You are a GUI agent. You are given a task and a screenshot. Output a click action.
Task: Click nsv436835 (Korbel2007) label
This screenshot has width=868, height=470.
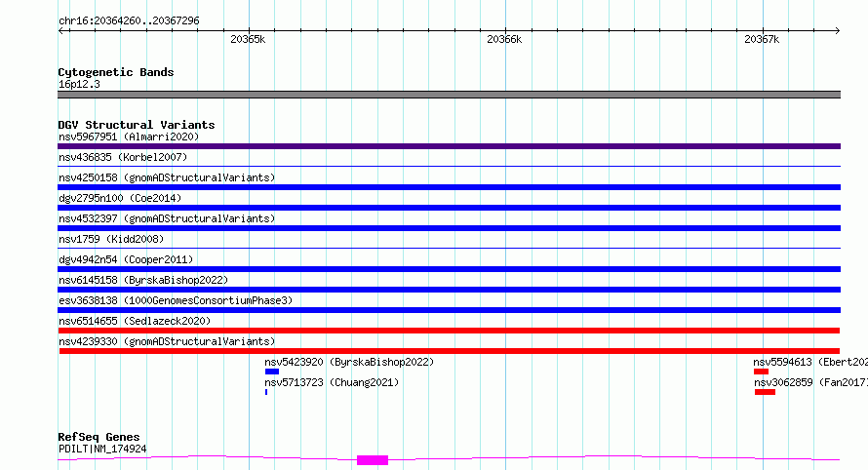(x=123, y=157)
